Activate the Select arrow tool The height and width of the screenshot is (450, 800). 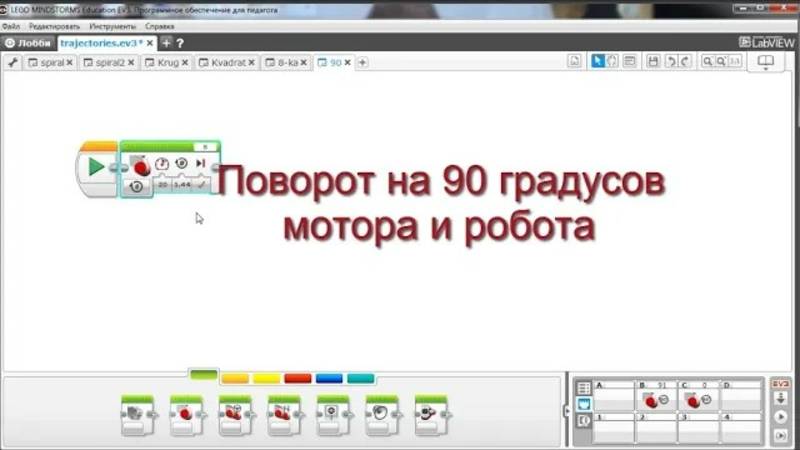pyautogui.click(x=597, y=61)
